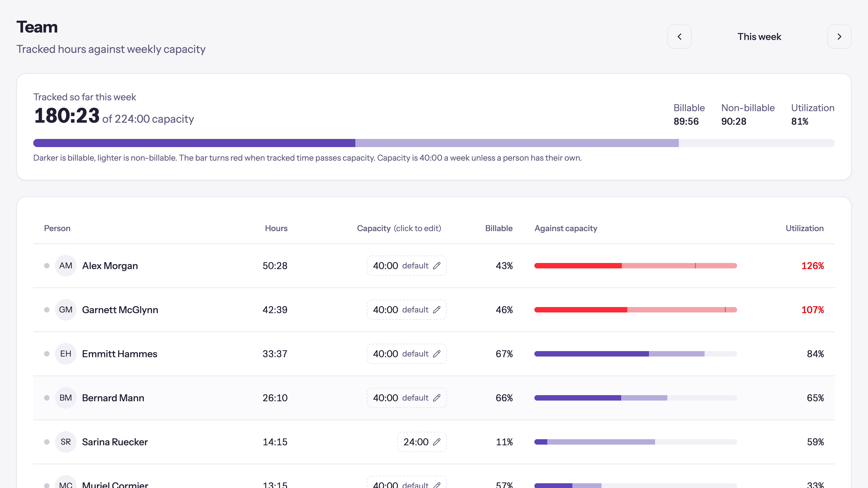The image size is (868, 488).
Task: Select the name Bernard Mann
Action: tap(113, 398)
